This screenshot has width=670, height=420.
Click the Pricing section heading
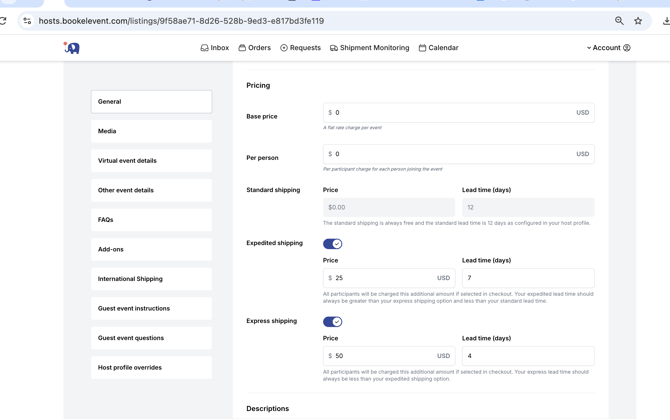258,85
